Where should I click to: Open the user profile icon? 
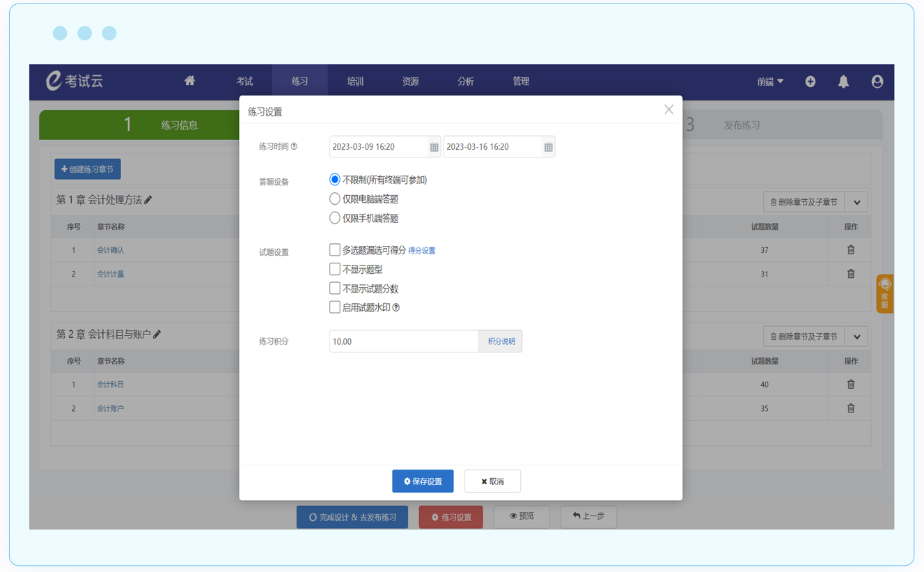click(x=877, y=82)
